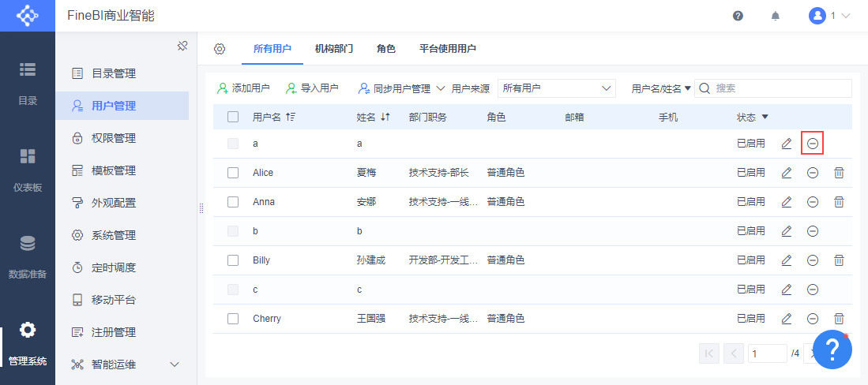
Task: Open the 用户来源 (user source) dropdown
Action: click(x=557, y=88)
